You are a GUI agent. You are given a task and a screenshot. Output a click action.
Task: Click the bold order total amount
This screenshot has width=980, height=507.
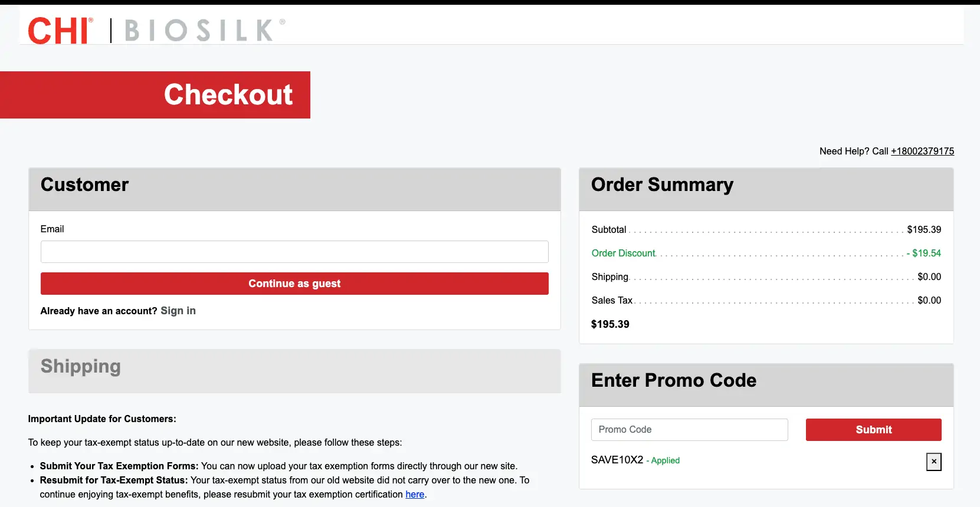(610, 324)
